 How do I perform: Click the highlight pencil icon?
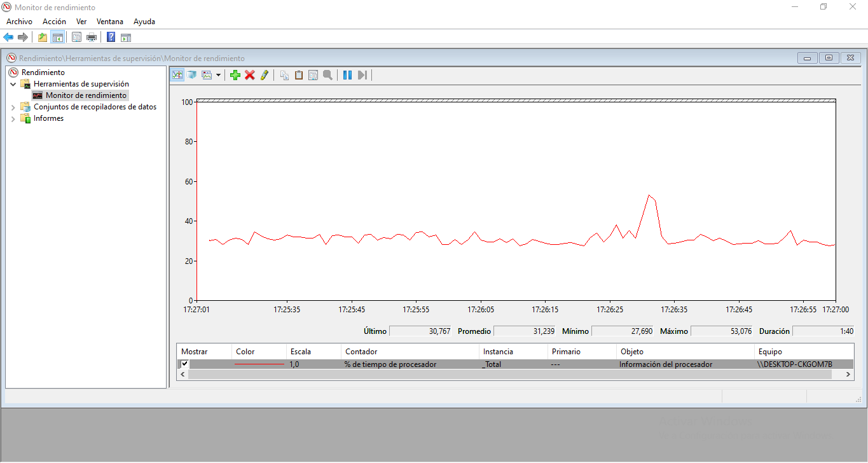coord(265,75)
